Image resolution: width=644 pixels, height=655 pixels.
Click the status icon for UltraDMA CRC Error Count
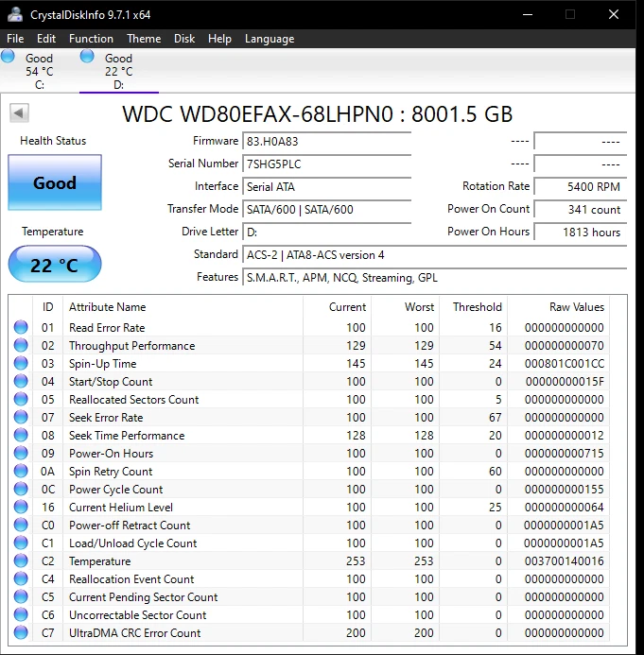point(21,632)
